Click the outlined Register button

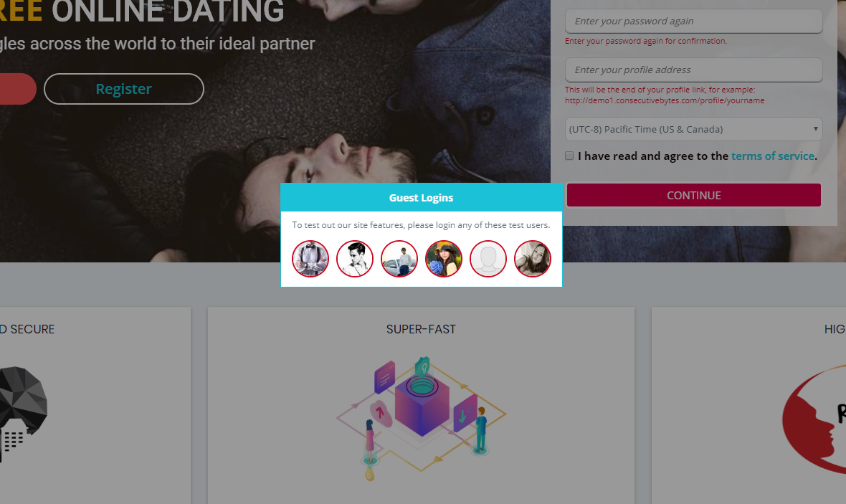point(124,89)
